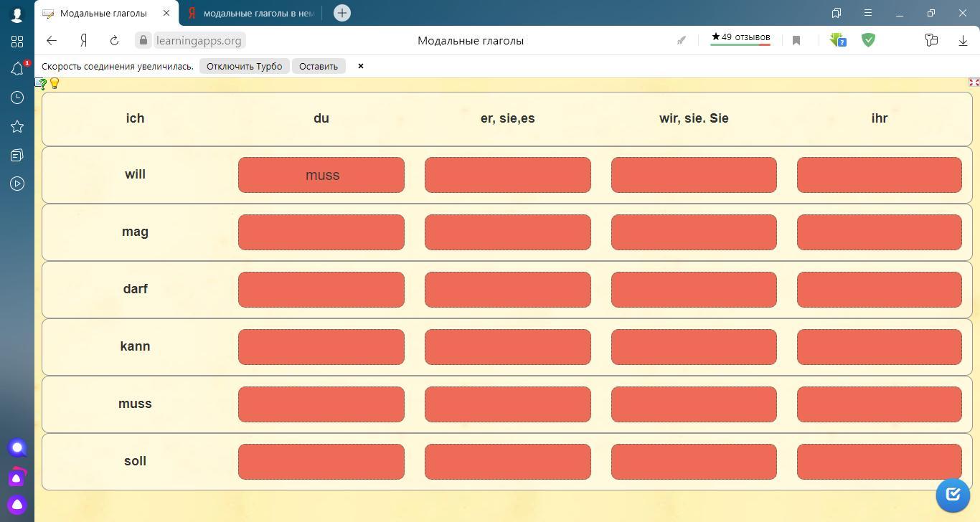
Task: Click the page title Модальные глаголы
Action: (x=471, y=41)
